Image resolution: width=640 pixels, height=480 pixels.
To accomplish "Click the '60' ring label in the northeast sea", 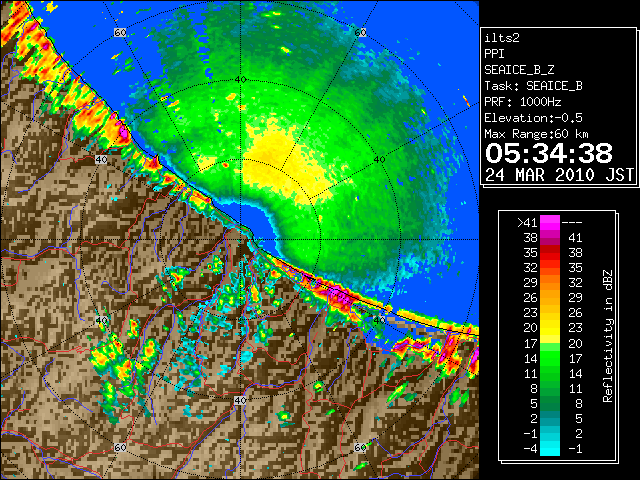I will click(360, 32).
